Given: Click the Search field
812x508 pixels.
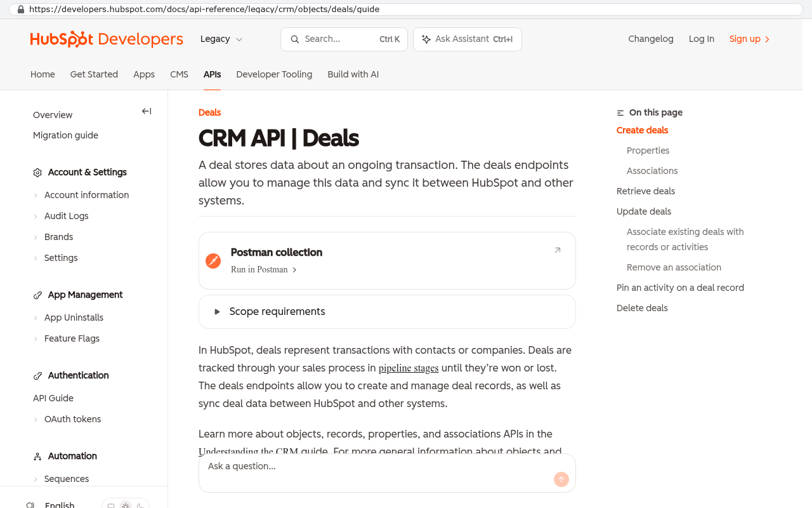Looking at the screenshot, I should pyautogui.click(x=344, y=39).
